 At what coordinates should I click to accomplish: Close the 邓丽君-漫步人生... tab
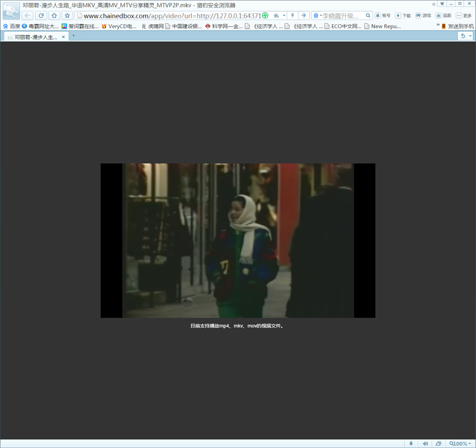point(63,37)
